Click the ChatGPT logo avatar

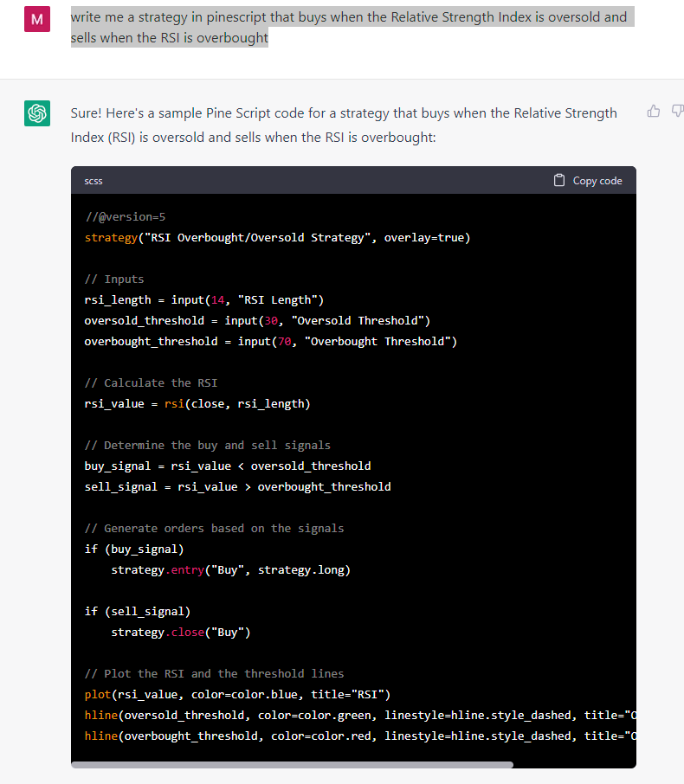coord(37,113)
